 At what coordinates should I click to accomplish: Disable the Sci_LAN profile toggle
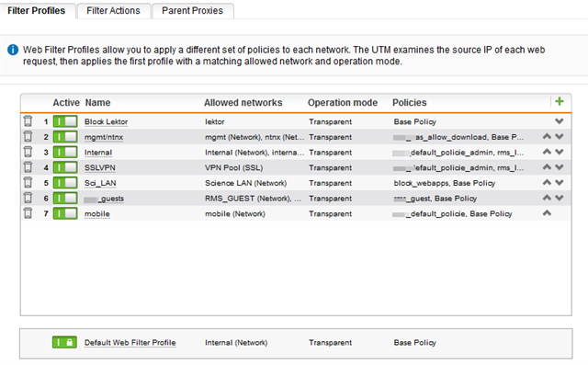click(65, 183)
